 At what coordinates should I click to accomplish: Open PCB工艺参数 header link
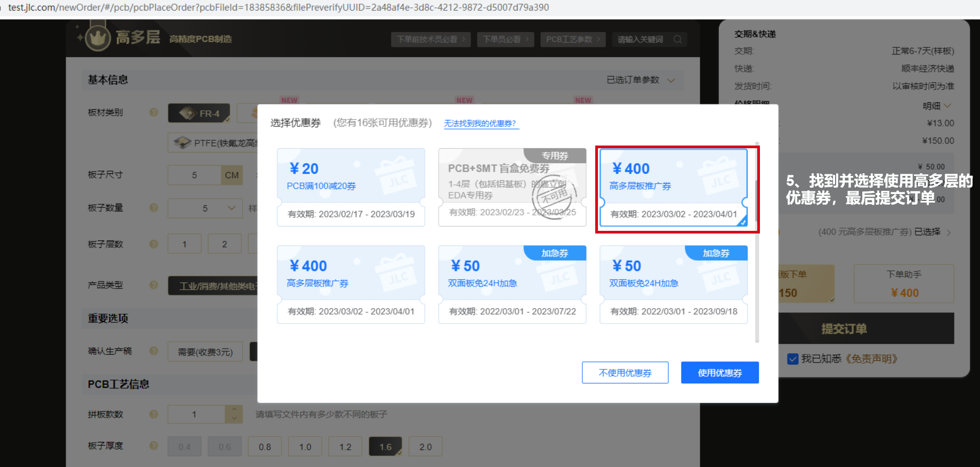572,39
